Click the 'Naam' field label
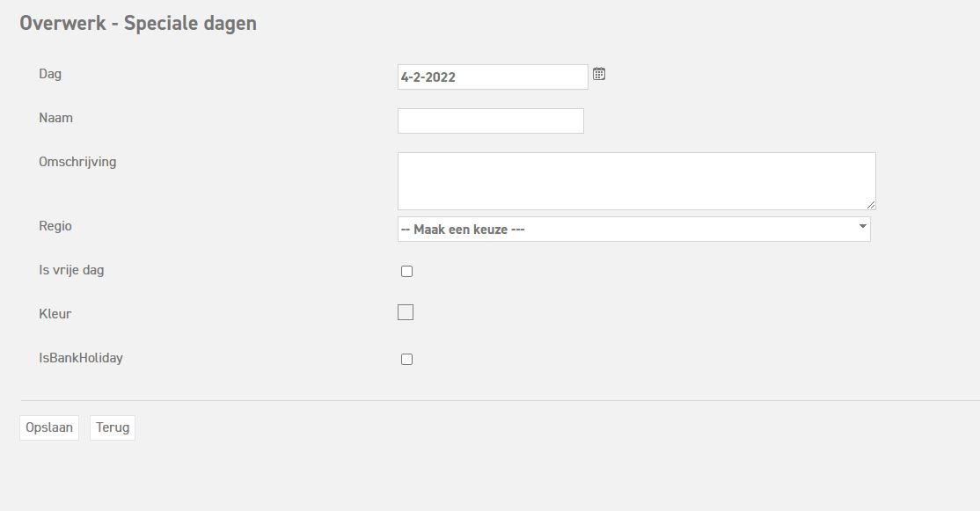This screenshot has height=511, width=980. 55,117
